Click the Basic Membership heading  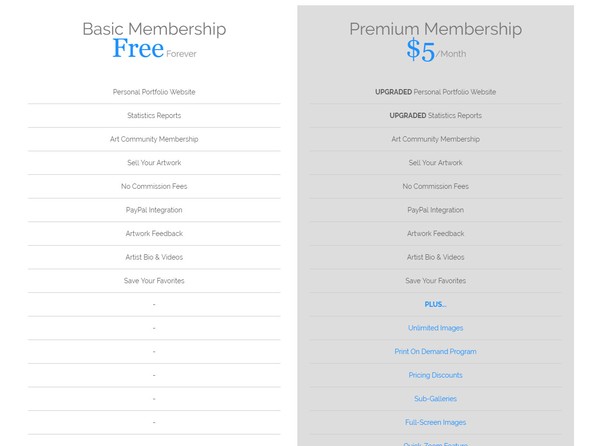[154, 29]
